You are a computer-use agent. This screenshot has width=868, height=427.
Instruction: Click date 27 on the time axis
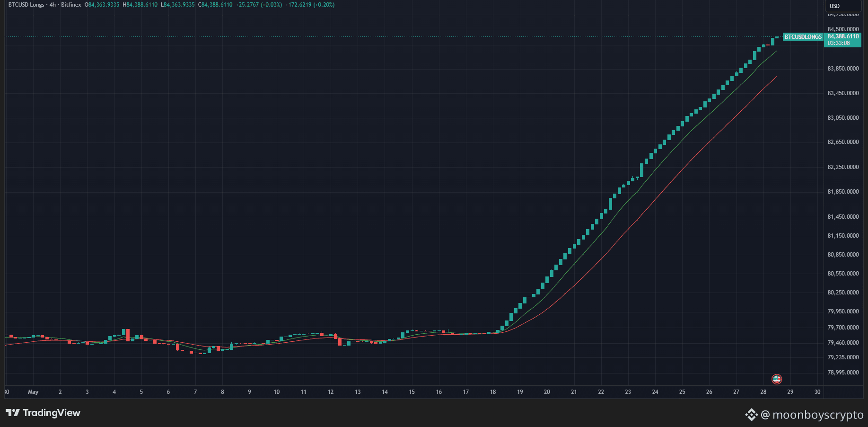coord(736,392)
